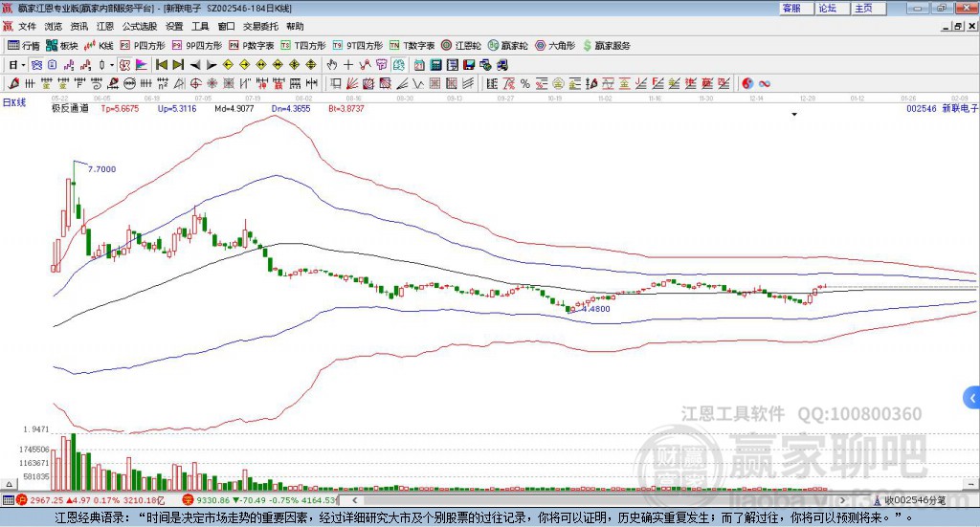This screenshot has width=980, height=527.
Task: Open the 9P四方形 tool
Action: pos(197,46)
